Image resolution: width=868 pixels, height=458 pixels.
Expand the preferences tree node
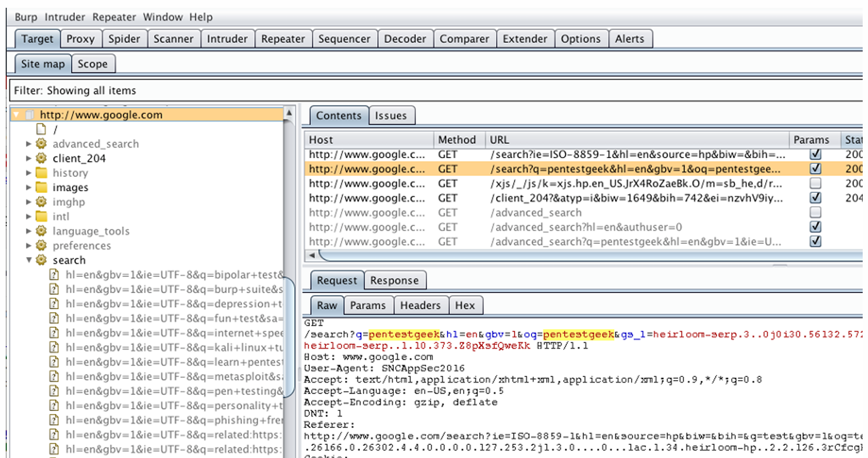[x=29, y=246]
